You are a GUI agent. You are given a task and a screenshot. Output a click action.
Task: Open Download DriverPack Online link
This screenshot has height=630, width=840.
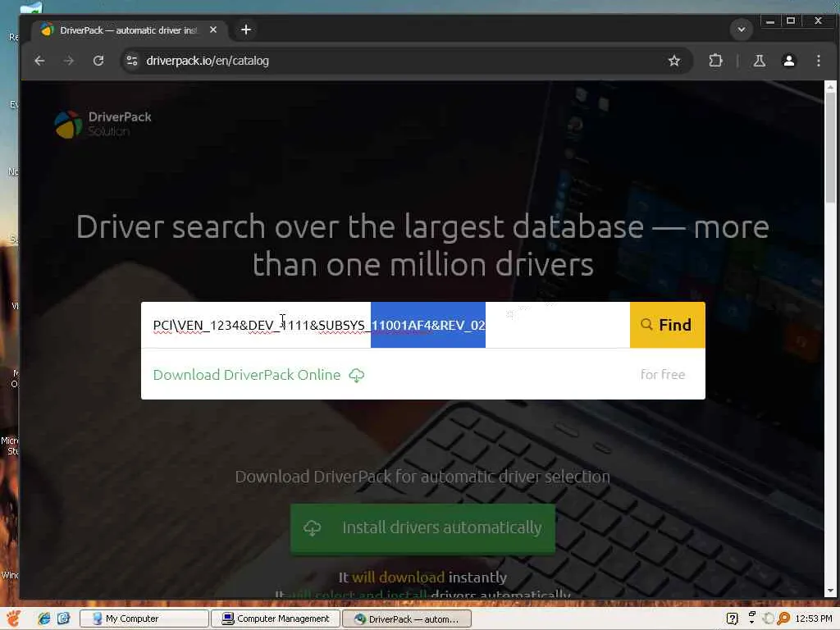coord(246,375)
